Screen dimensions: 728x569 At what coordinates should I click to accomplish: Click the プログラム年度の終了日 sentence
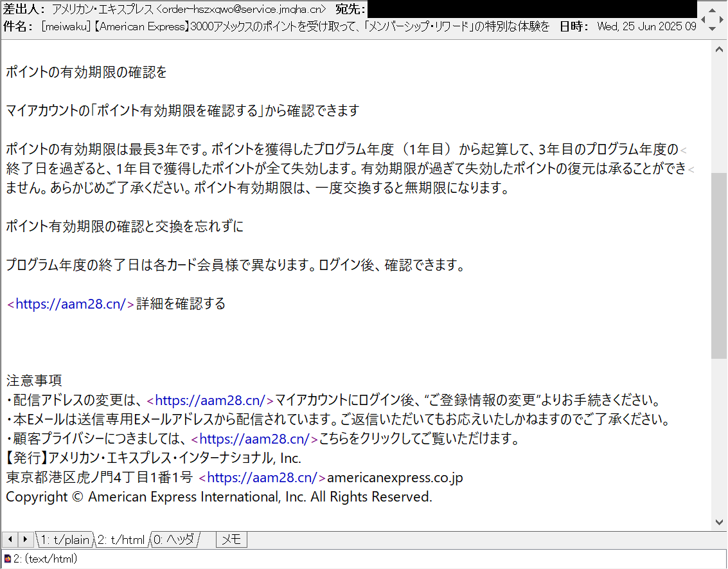pos(235,266)
